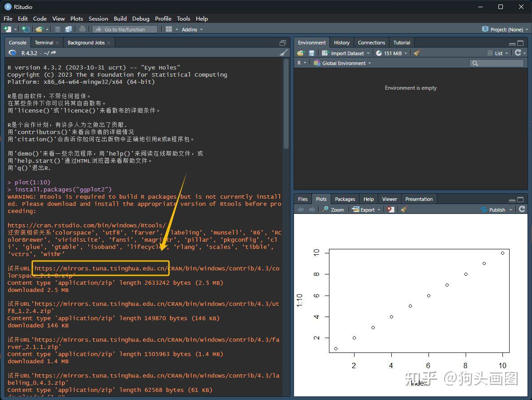Switch to the Terminal tab
This screenshot has width=532, height=400.
point(44,42)
